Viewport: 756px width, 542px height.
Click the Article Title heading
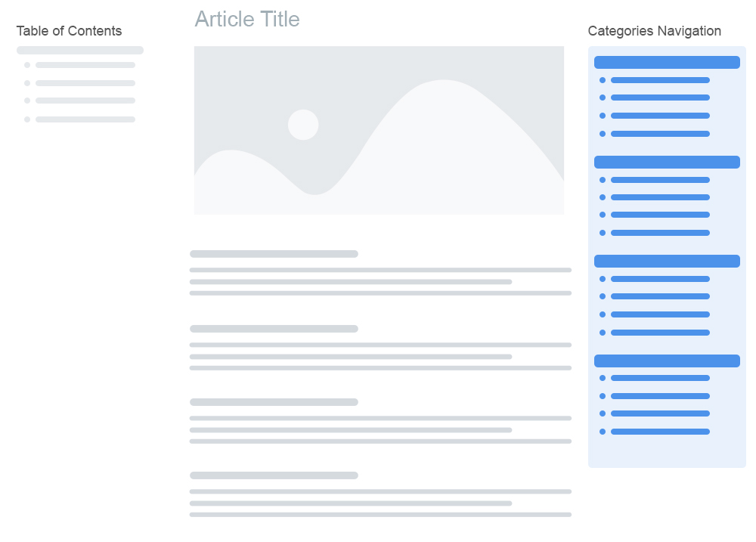coord(247,19)
